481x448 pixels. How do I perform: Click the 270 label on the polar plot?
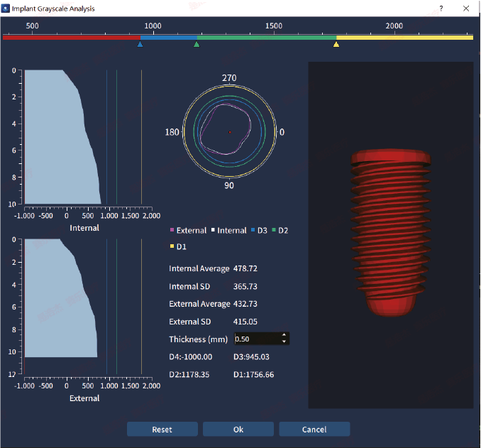229,78
